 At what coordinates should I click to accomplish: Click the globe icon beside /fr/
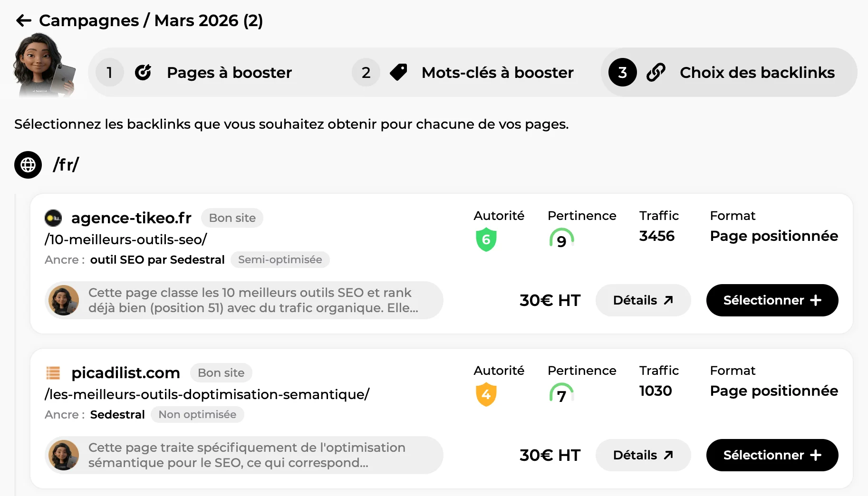[x=28, y=165]
